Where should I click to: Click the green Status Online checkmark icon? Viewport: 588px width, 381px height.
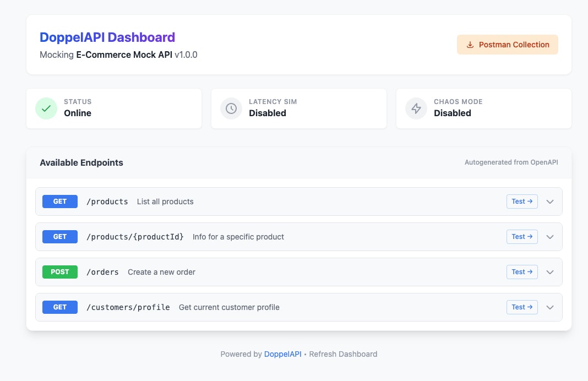(46, 108)
